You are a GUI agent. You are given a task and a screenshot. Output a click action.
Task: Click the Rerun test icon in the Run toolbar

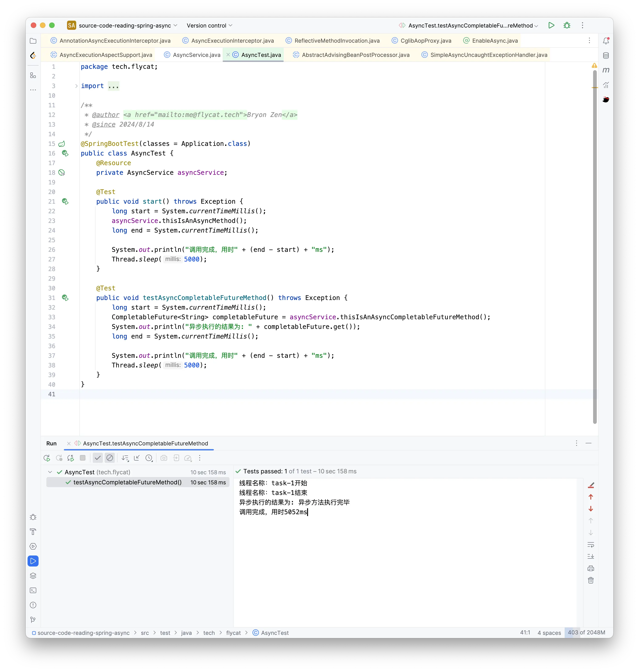coord(47,458)
